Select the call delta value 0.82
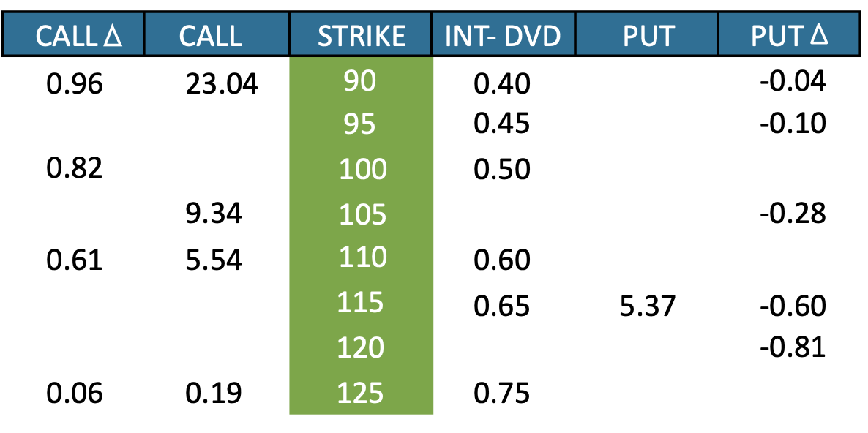Screen dimensions: 868x433 pos(75,168)
